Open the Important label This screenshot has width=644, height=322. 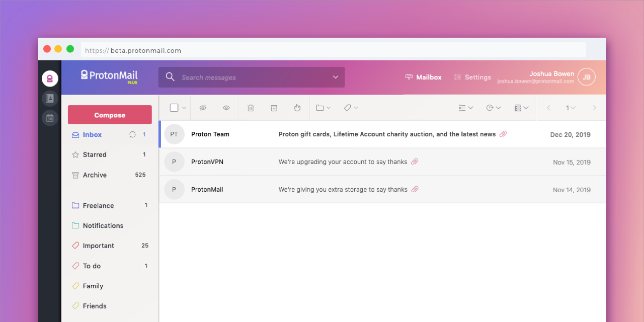tap(98, 246)
